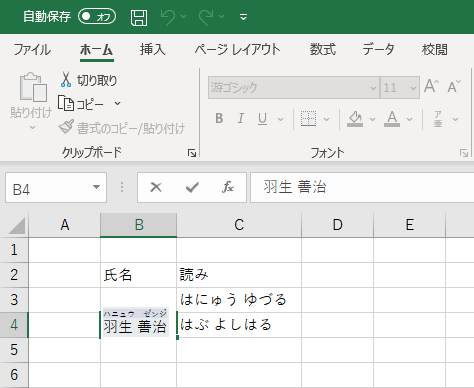Screen dimensions: 474x388
Task: Switch to the ページ レイアウト tab
Action: (237, 50)
